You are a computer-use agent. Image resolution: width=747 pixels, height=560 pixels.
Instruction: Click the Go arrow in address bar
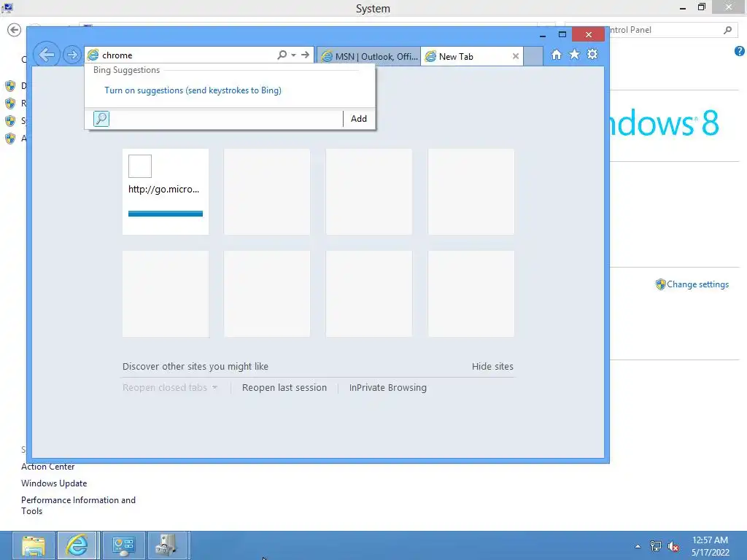pyautogui.click(x=306, y=55)
